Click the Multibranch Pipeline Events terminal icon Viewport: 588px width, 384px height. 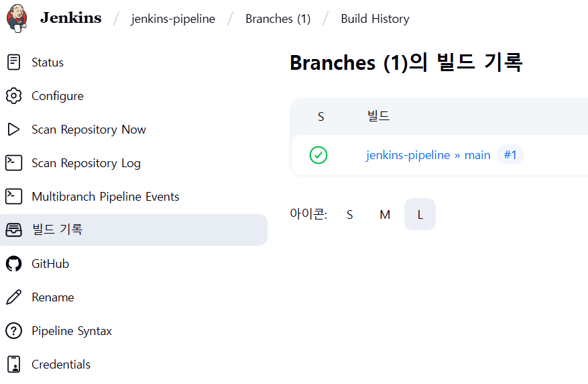point(14,196)
